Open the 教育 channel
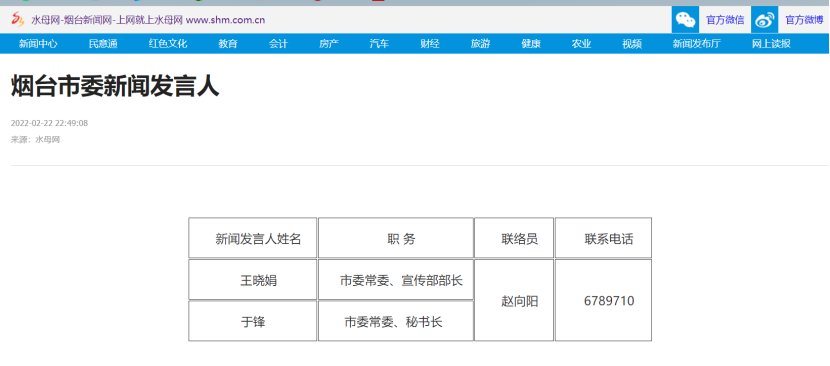Viewport: 830px width, 366px height. 228,44
